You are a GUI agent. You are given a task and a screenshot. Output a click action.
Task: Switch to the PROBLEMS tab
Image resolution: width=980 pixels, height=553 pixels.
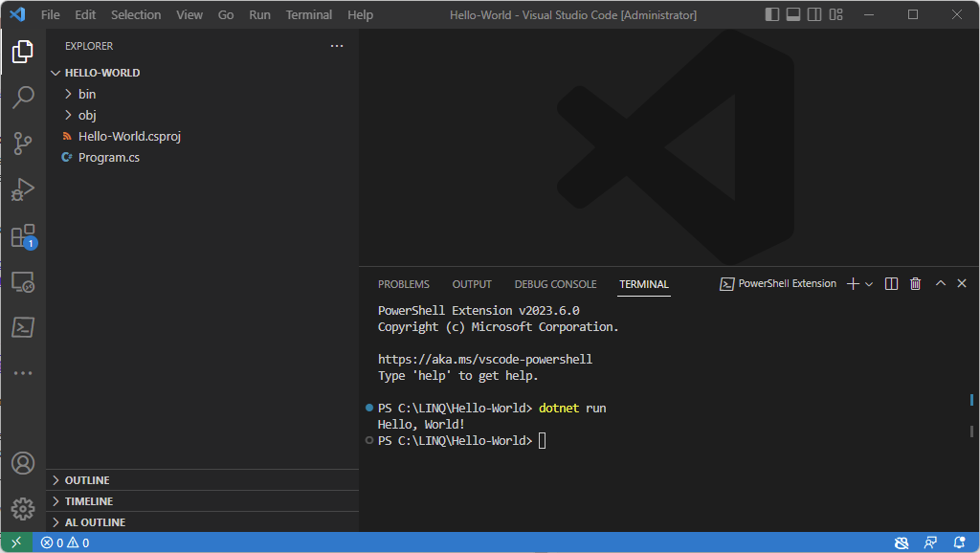click(404, 284)
